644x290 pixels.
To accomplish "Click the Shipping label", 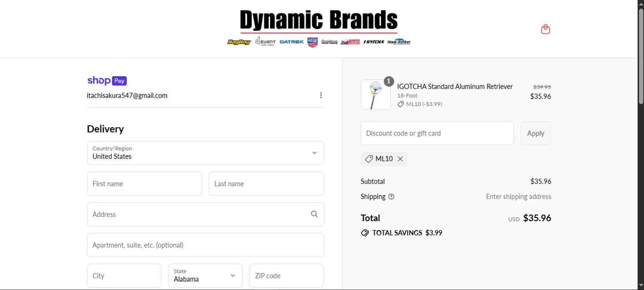I will click(373, 197).
